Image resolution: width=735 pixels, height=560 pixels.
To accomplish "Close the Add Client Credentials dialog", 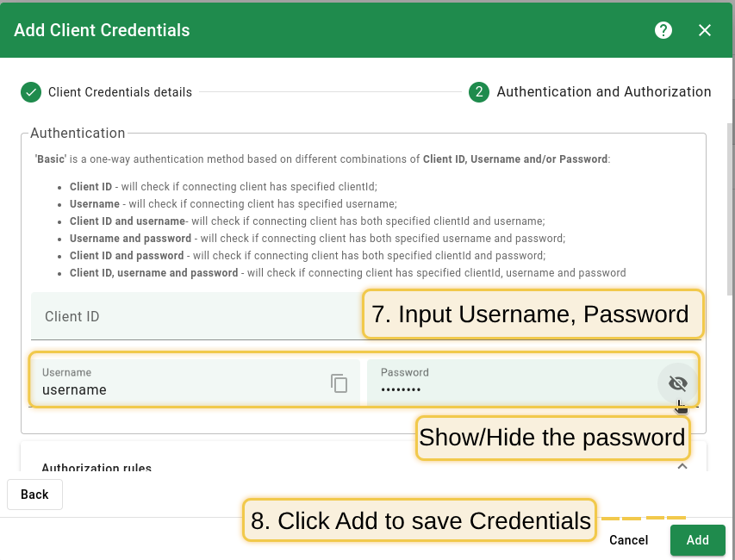I will tap(705, 30).
